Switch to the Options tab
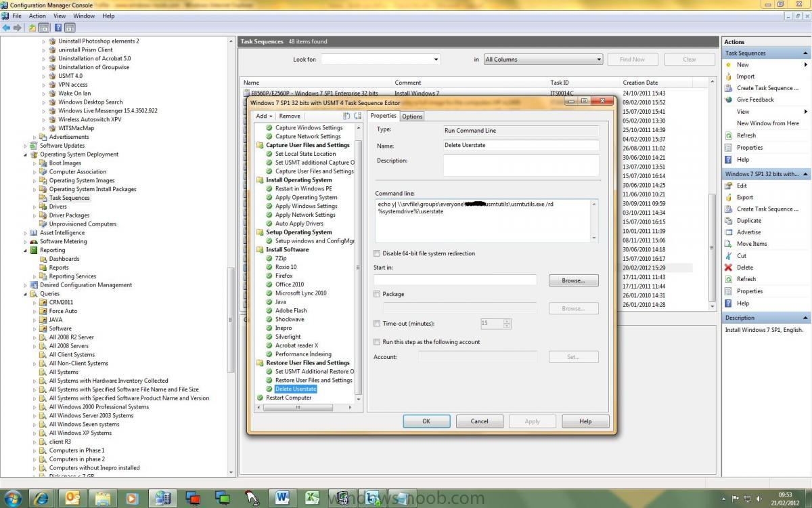Image resolution: width=812 pixels, height=508 pixels. pyautogui.click(x=412, y=117)
